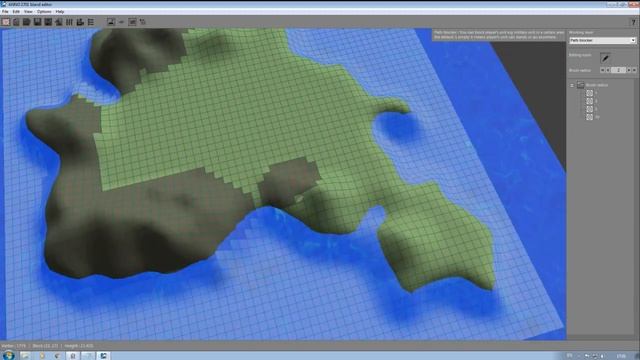Decrease Brush radius with single left arrow
Viewport: 640px width, 360px height.
pos(608,70)
